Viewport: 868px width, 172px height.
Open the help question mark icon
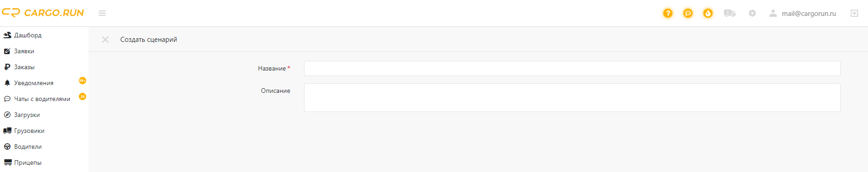point(668,13)
